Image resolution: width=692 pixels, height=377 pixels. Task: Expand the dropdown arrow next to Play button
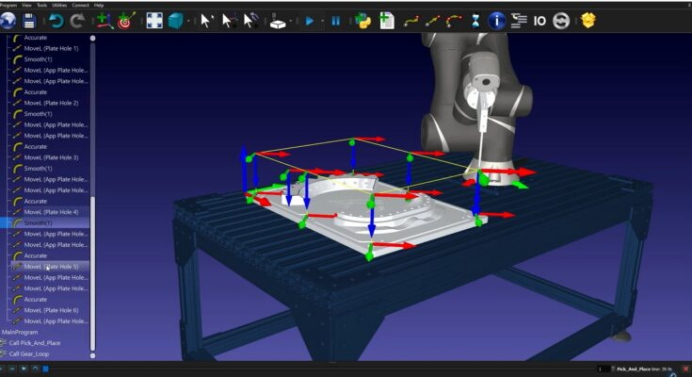tap(322, 21)
